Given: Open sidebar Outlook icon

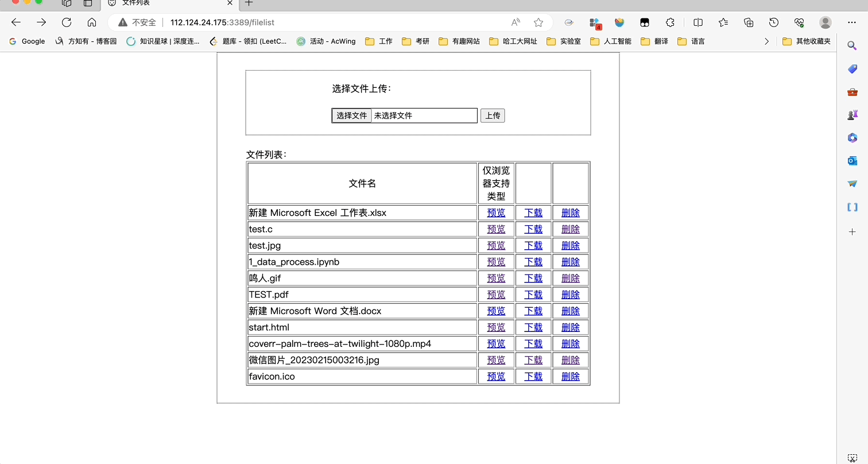Looking at the screenshot, I should tap(852, 161).
